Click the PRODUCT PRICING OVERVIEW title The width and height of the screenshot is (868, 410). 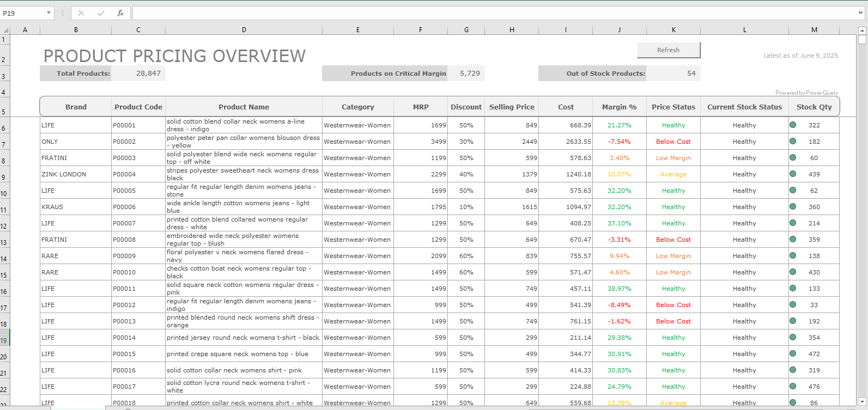(x=175, y=56)
